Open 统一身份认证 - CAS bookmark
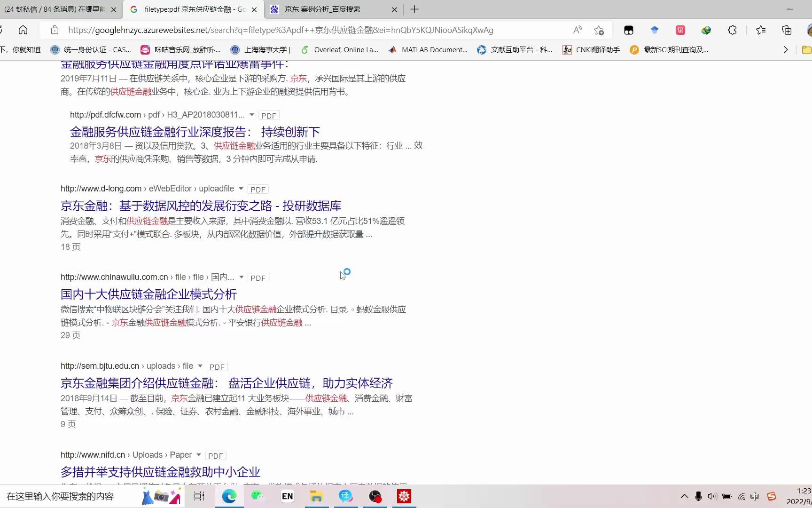The image size is (812, 508). [x=91, y=50]
